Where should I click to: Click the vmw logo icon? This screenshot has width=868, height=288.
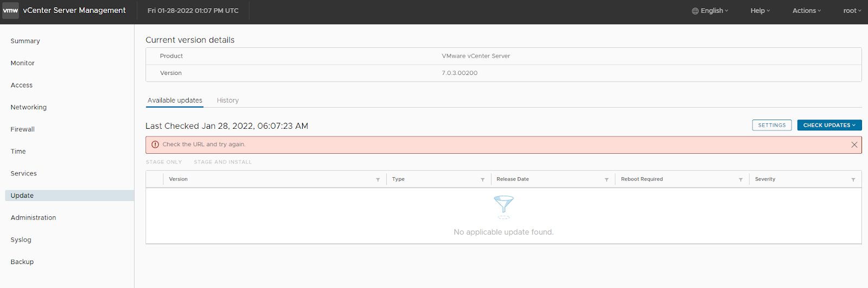10,10
